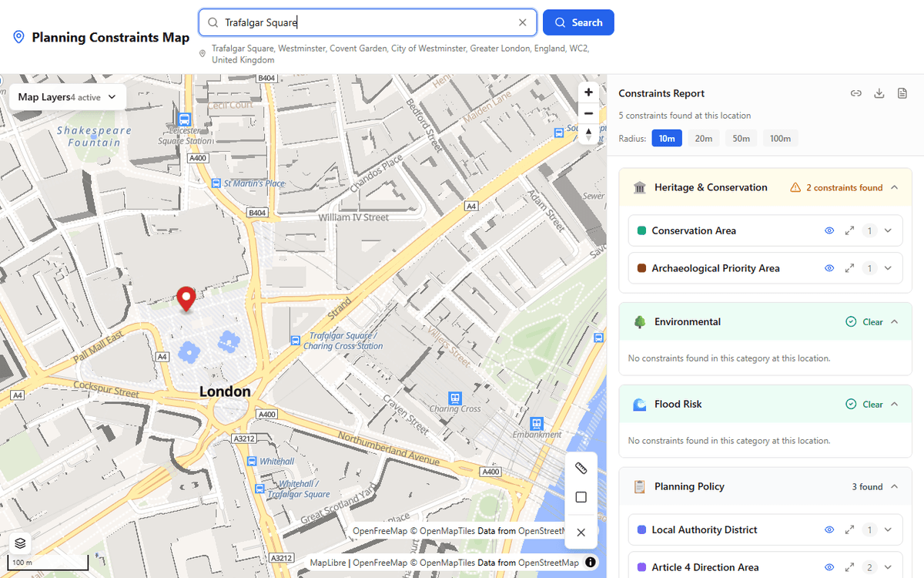
Task: Clear the search box with the X
Action: pyautogui.click(x=522, y=22)
